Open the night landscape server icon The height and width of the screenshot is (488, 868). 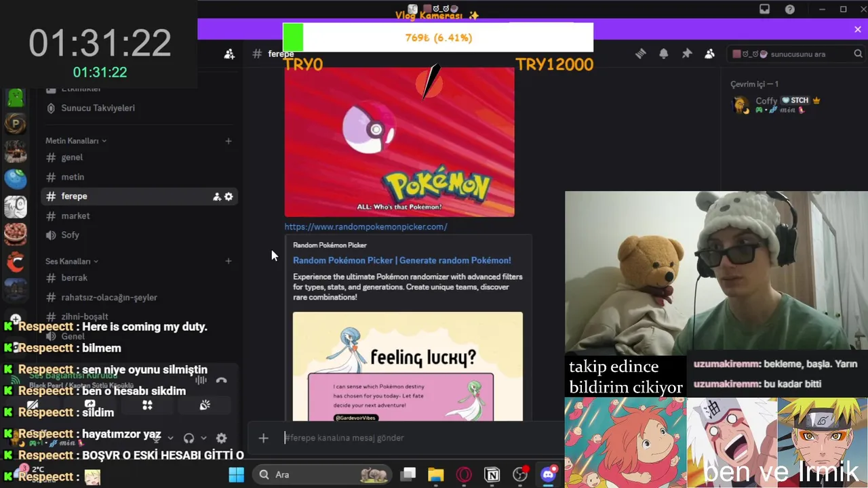click(16, 289)
